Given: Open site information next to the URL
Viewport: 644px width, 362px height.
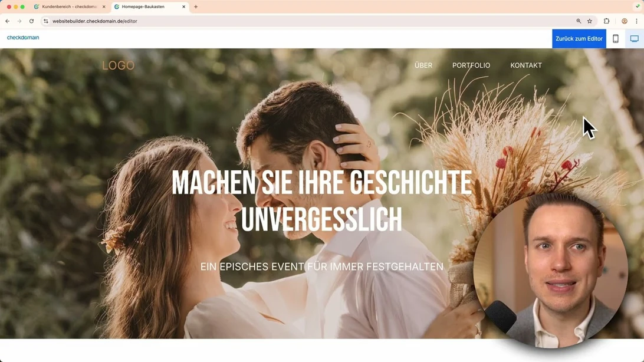Looking at the screenshot, I should 45,21.
